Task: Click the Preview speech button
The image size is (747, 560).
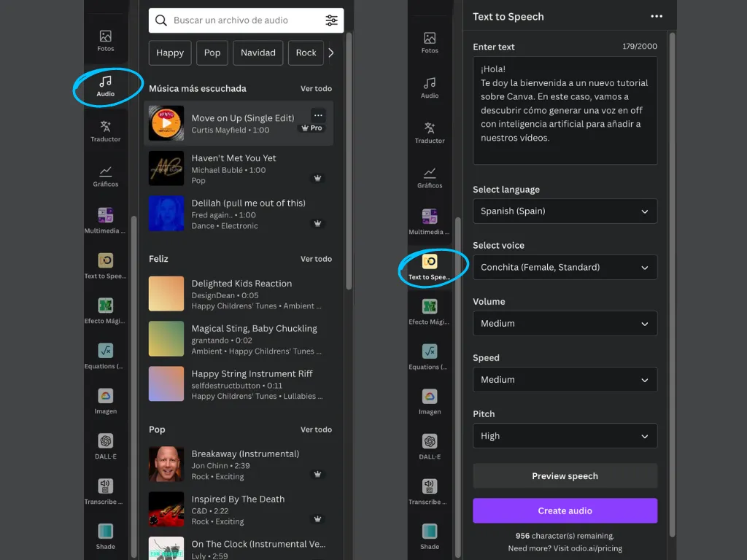Action: tap(565, 475)
